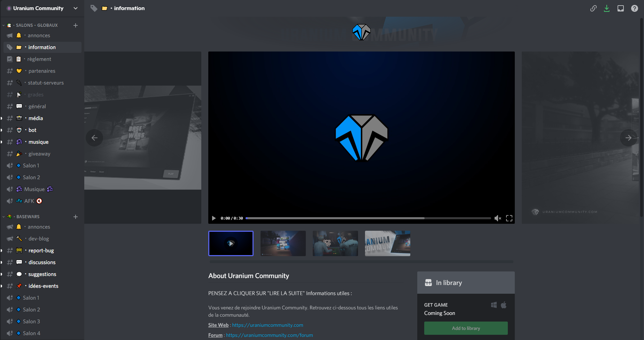Image resolution: width=644 pixels, height=340 pixels.
Task: Join the Musique voice channel
Action: pos(42,189)
